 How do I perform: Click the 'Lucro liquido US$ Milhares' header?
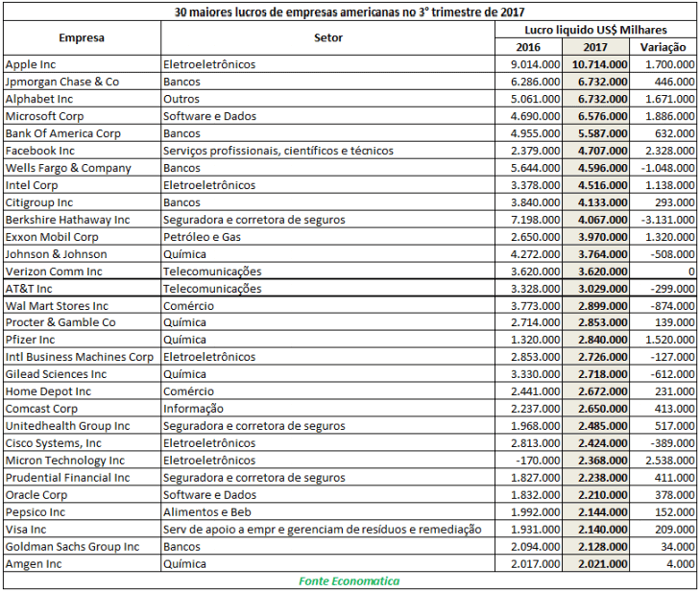(x=595, y=30)
